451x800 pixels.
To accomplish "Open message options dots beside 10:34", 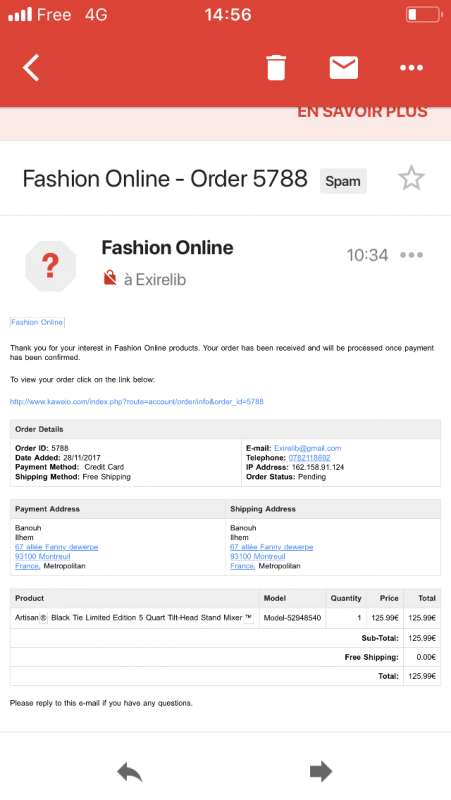I will coord(411,255).
